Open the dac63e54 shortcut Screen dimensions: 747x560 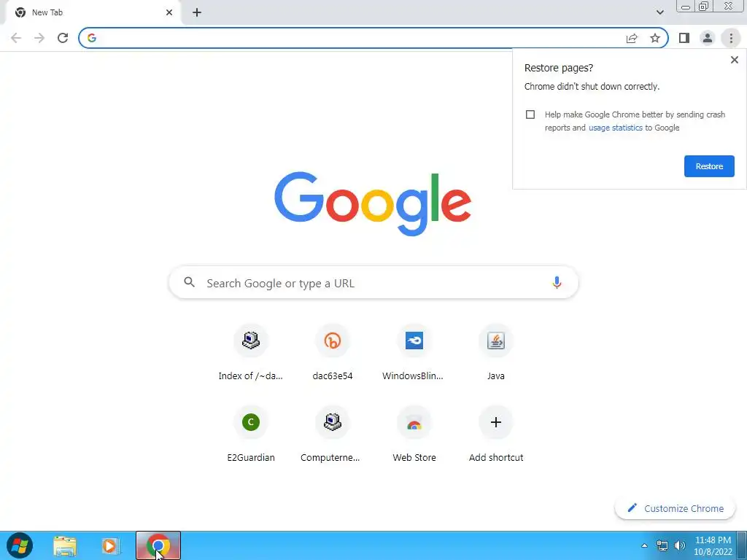pos(333,353)
